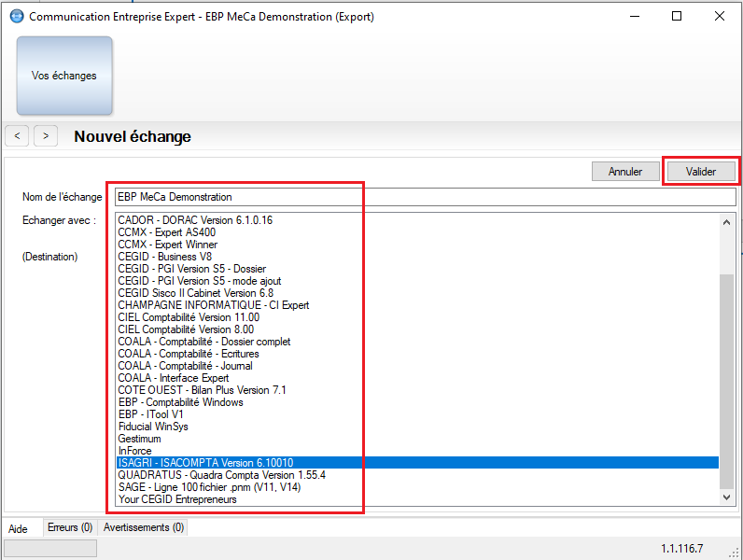The height and width of the screenshot is (560, 743).
Task: Choose CEGID - Business V8
Action: coord(417,257)
